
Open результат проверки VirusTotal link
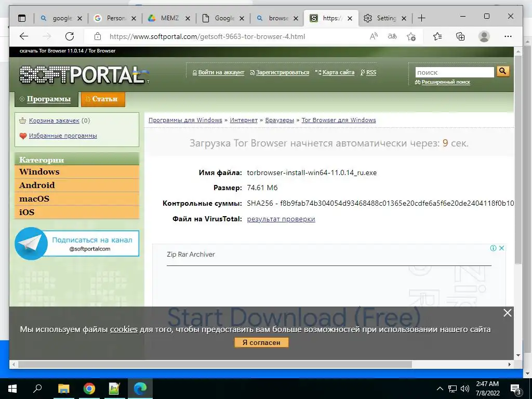tap(281, 219)
